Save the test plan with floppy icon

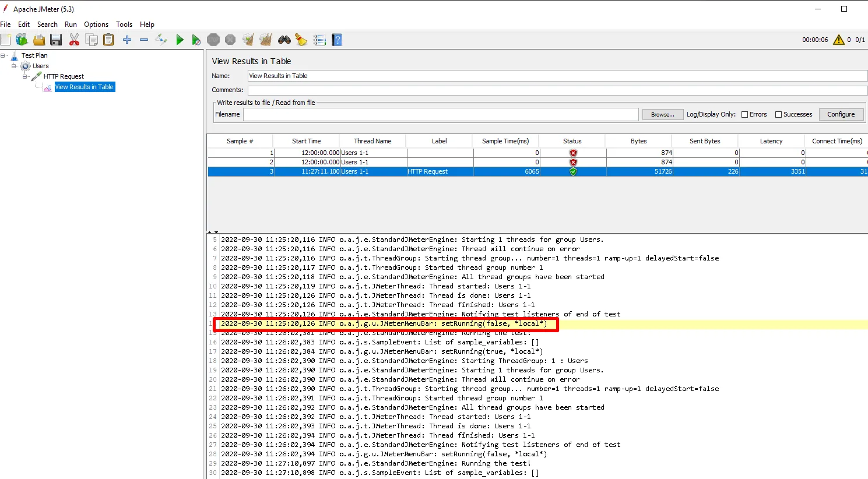tap(56, 40)
